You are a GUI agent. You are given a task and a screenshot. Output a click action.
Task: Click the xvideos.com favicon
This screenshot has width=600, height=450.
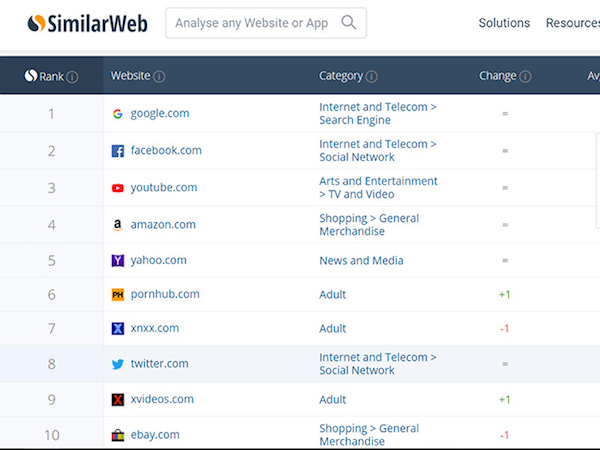(x=117, y=399)
